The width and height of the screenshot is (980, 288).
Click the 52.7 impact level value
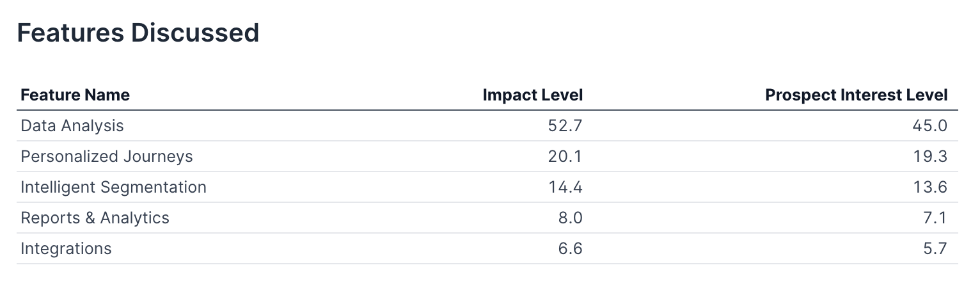coord(565,126)
